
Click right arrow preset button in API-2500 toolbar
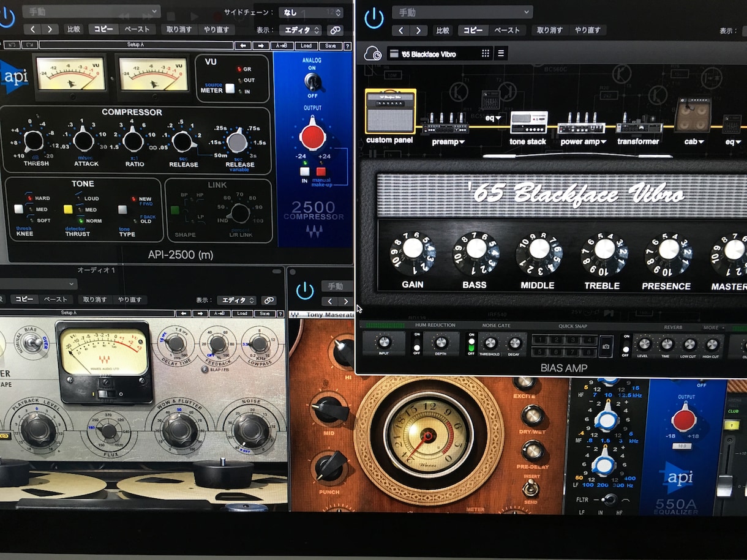(260, 46)
